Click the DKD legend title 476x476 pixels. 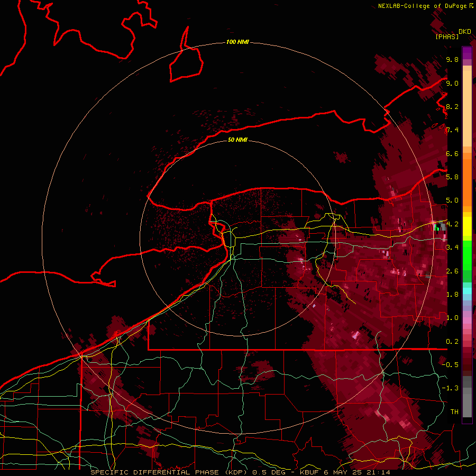(x=464, y=32)
